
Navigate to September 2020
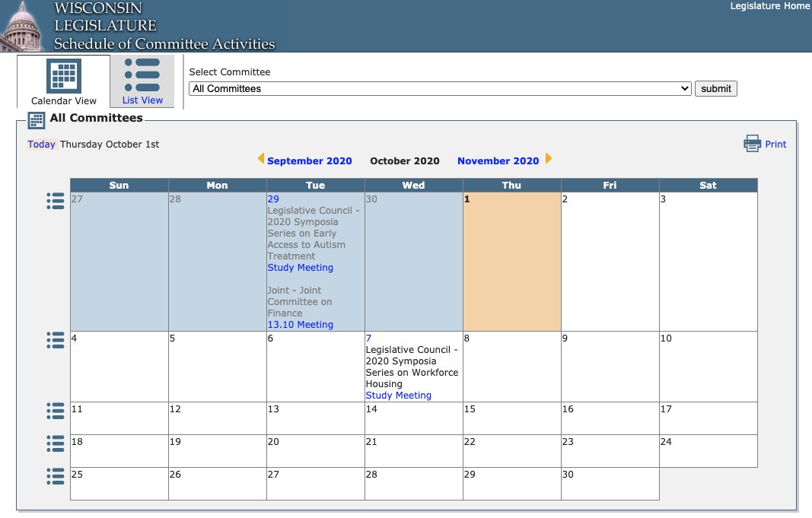point(310,161)
